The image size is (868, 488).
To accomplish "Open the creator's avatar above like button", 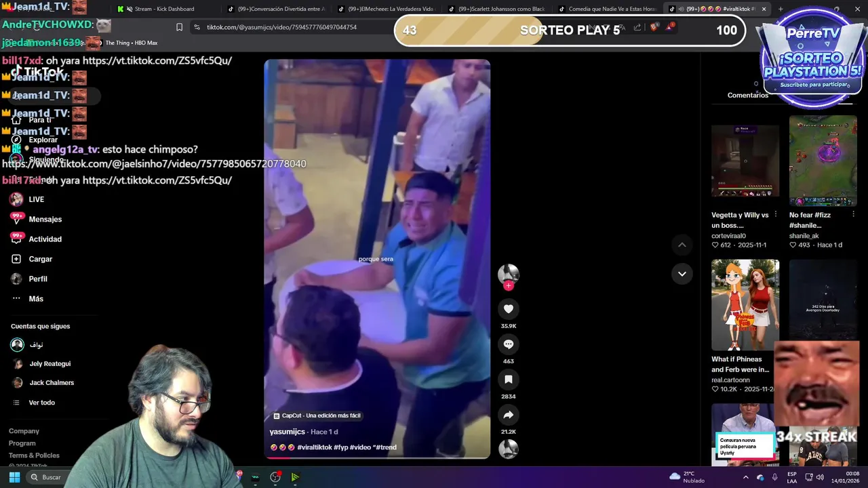I will pos(509,273).
